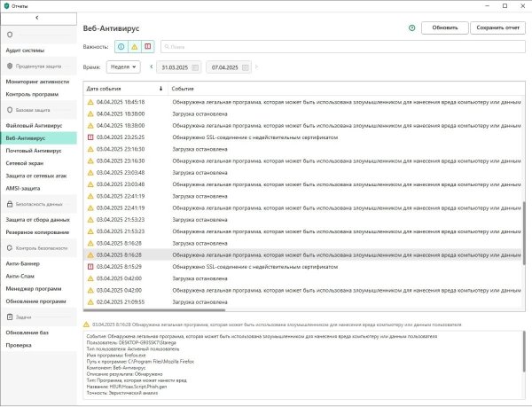Click the Контроль безопасности icon
The image size is (532, 407).
tap(10, 248)
